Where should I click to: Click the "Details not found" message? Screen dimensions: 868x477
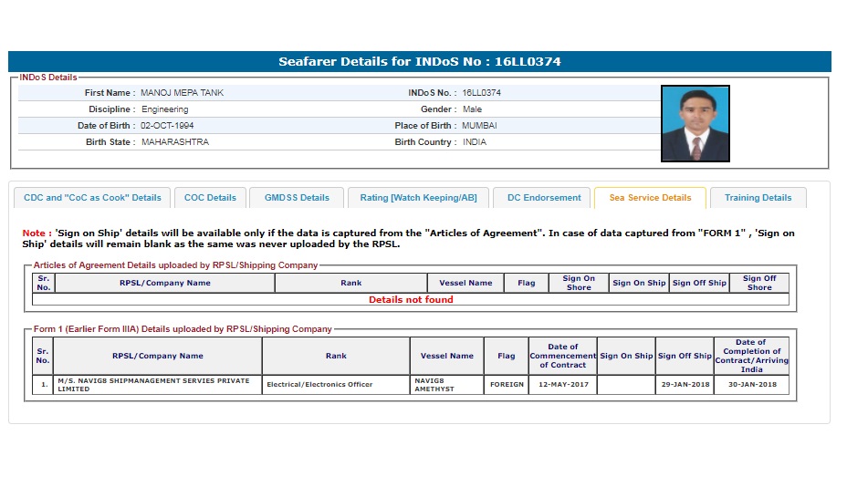coord(411,299)
